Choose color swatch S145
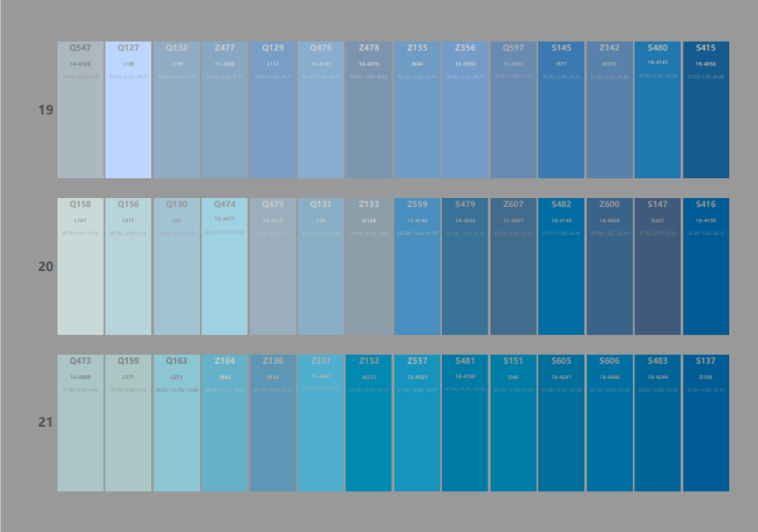 [x=561, y=110]
